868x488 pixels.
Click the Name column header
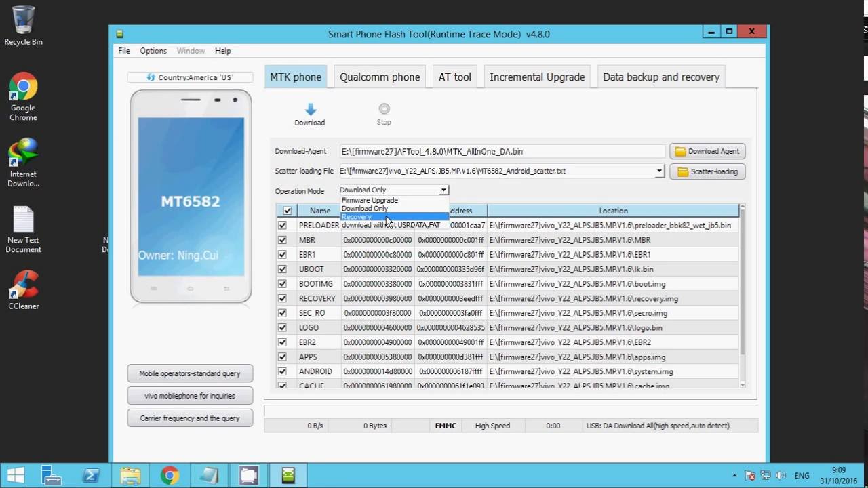click(319, 211)
